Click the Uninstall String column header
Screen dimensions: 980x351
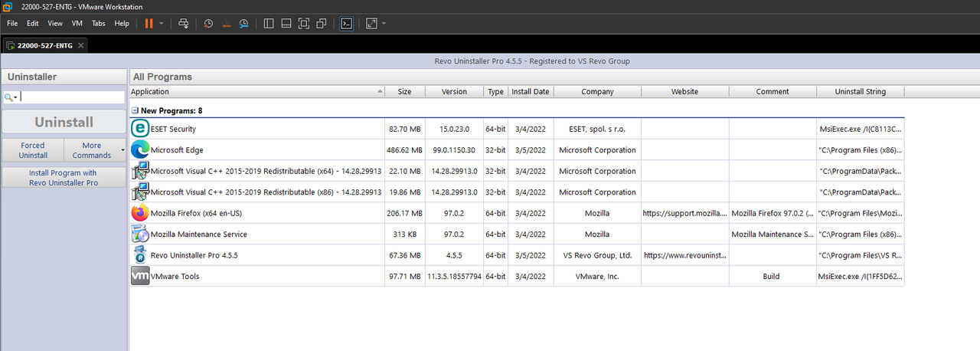pyautogui.click(x=860, y=91)
